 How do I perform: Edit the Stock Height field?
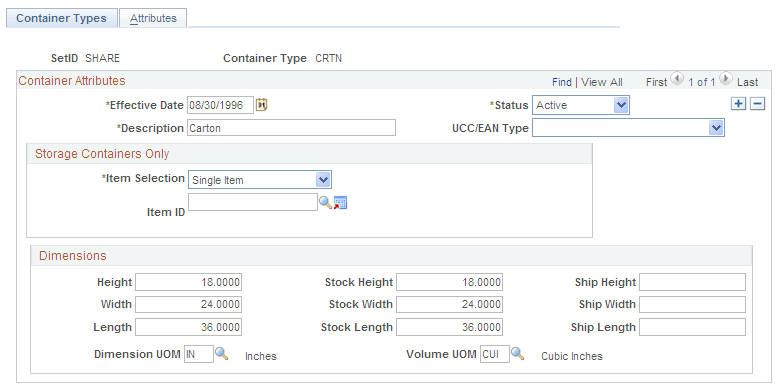pyautogui.click(x=449, y=282)
